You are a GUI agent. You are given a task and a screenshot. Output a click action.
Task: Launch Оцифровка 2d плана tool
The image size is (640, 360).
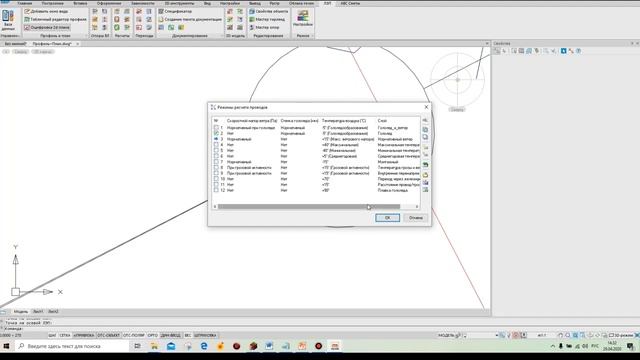click(x=47, y=27)
